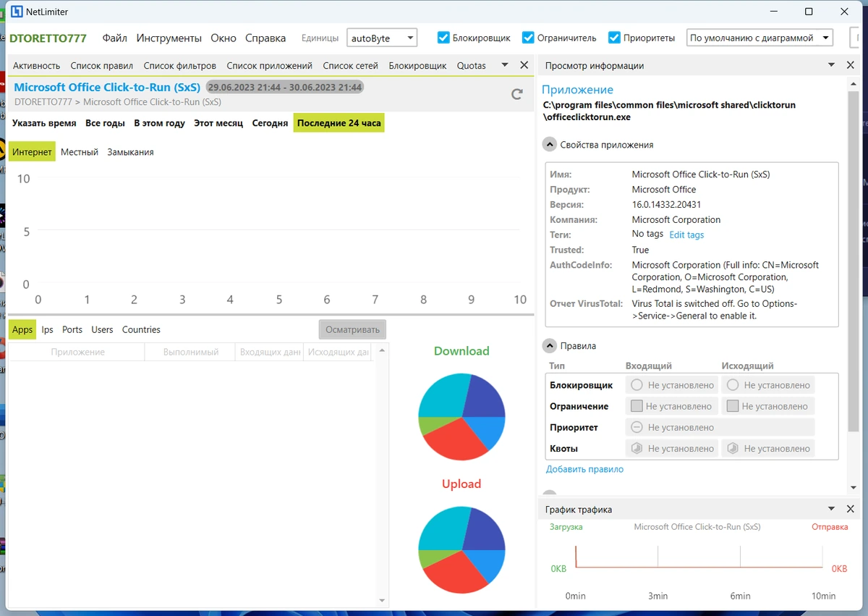
Task: Click the refresh icon beside the date range
Action: (516, 94)
